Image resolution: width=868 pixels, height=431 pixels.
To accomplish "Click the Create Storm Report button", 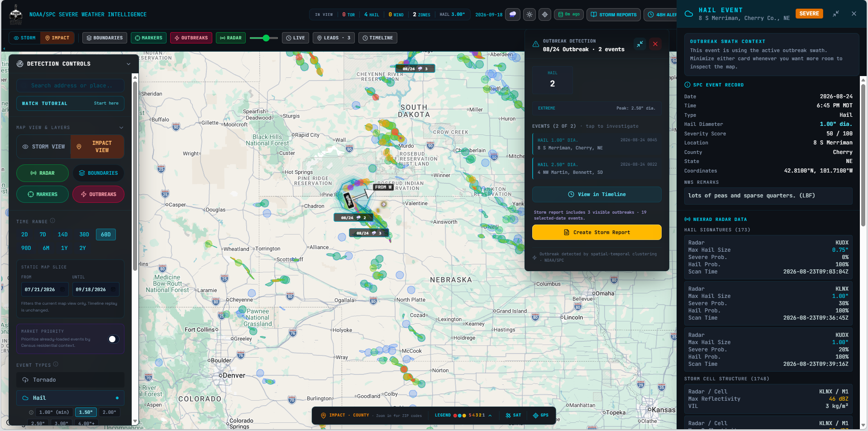I will [x=596, y=232].
